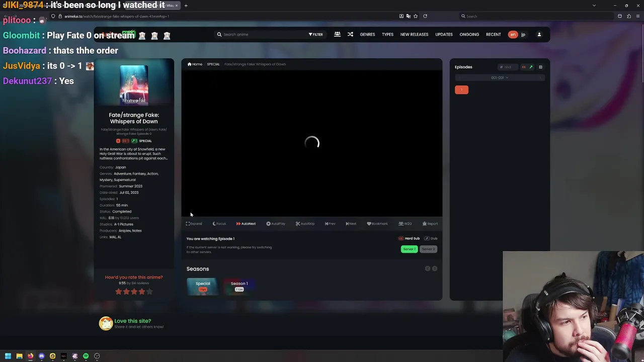Start a W2G watch-together session
The height and width of the screenshot is (362, 644).
(405, 224)
